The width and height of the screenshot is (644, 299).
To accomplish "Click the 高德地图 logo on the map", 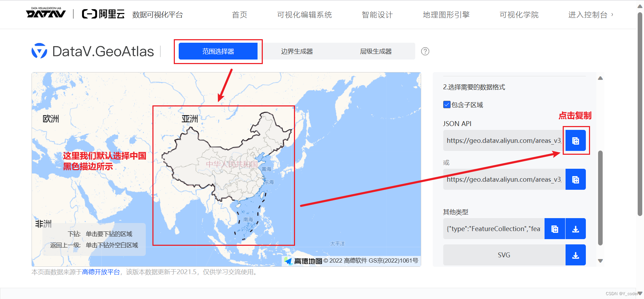I will pos(303,261).
